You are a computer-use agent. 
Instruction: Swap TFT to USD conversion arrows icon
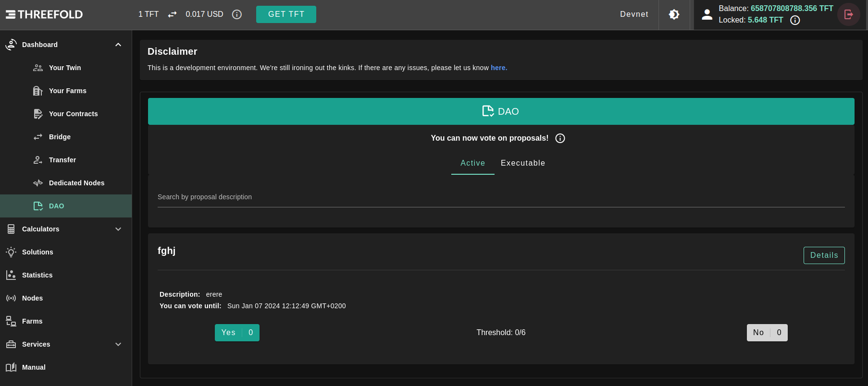tap(172, 14)
